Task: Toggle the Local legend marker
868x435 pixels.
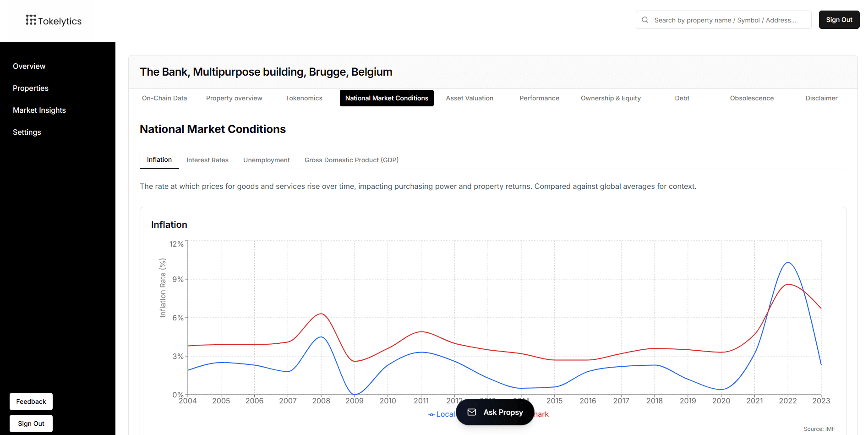Action: tap(431, 414)
